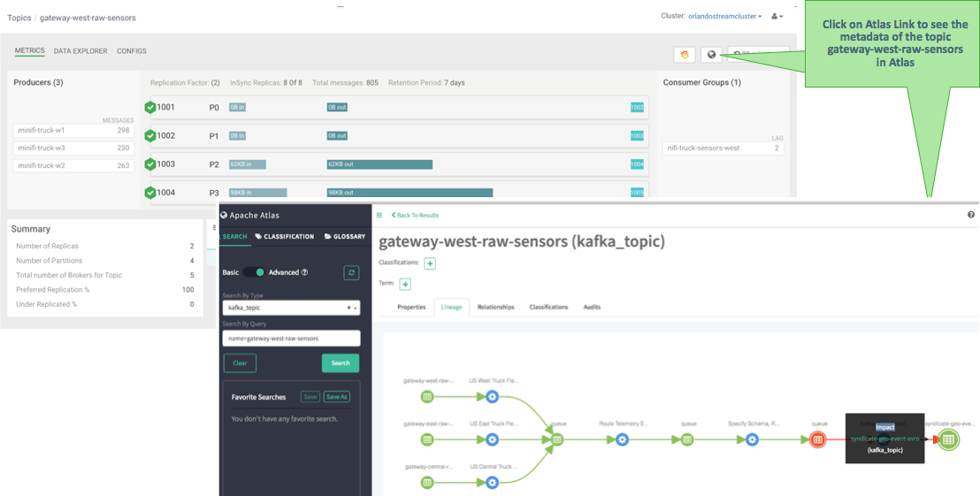This screenshot has height=496, width=980.
Task: Open the Atlas CLASSIFICATION tab
Action: coord(285,237)
